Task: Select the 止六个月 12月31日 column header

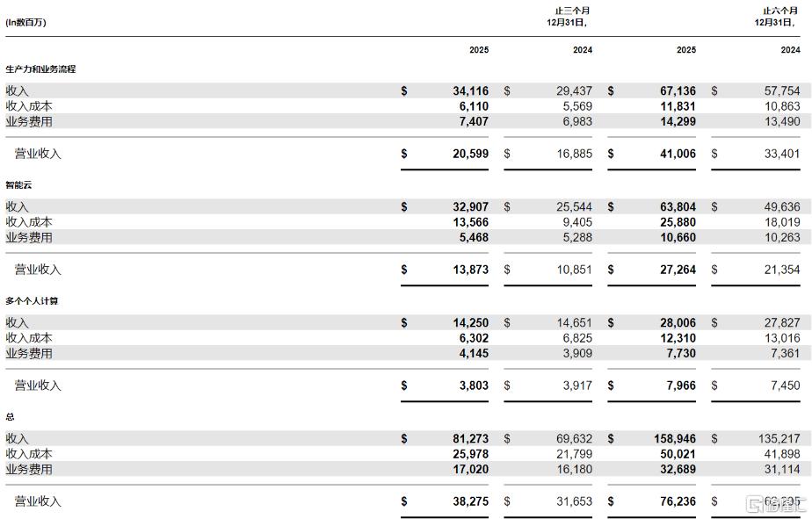Action: [x=776, y=17]
